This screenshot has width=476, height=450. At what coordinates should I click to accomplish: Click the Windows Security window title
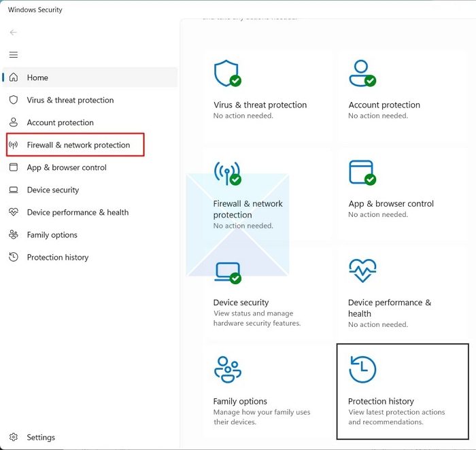click(x=35, y=10)
